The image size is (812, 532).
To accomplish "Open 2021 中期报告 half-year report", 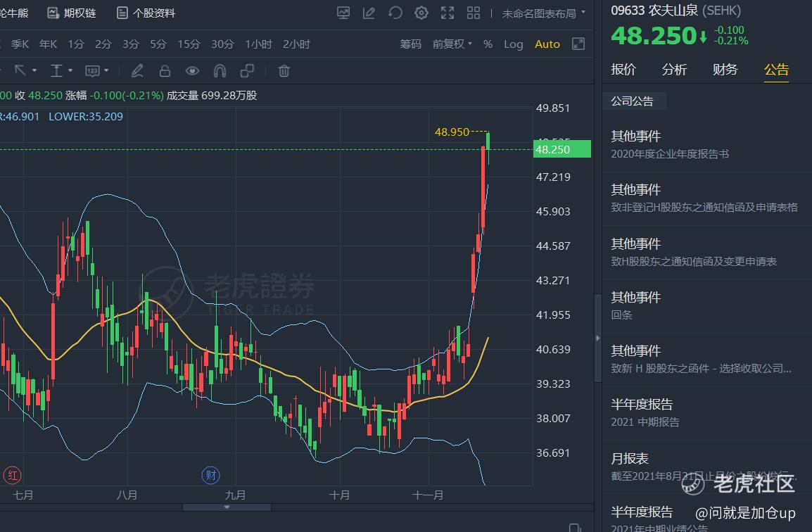I will pos(707,413).
